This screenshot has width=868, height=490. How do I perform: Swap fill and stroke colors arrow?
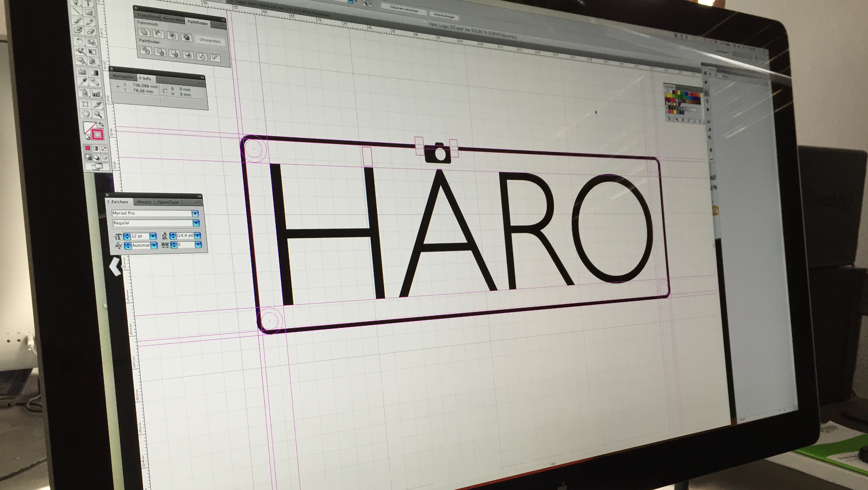coord(101,124)
